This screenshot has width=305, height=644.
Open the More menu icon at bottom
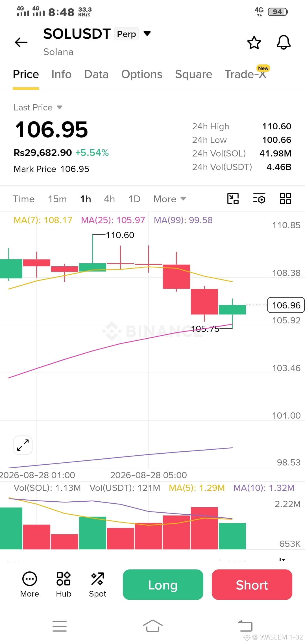(x=30, y=584)
